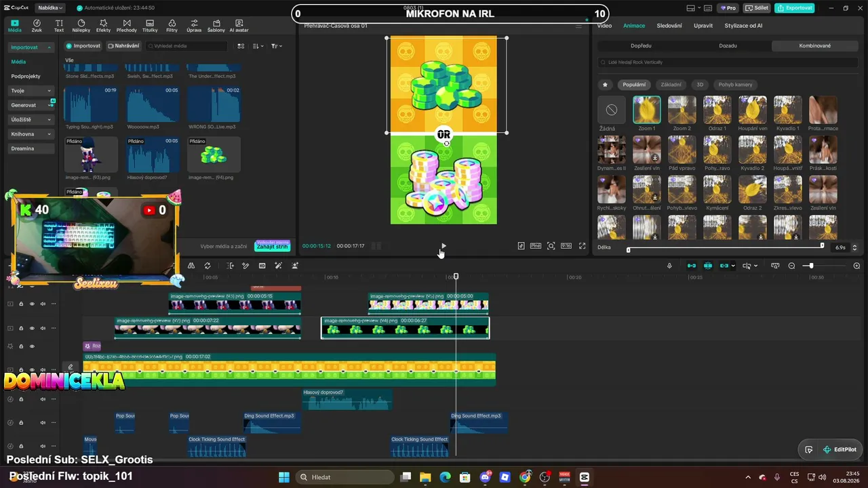
Task: Open the Šablony templates panel
Action: (216, 26)
